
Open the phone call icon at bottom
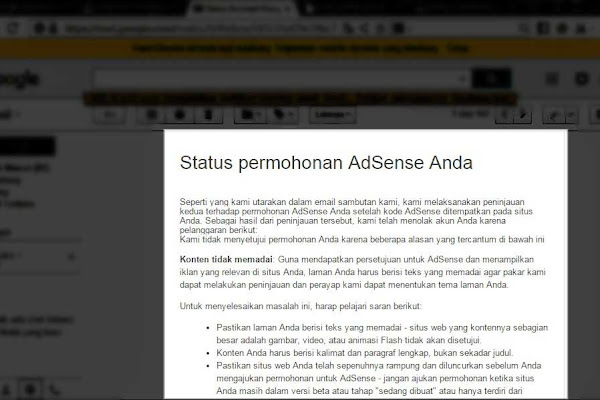(55, 390)
